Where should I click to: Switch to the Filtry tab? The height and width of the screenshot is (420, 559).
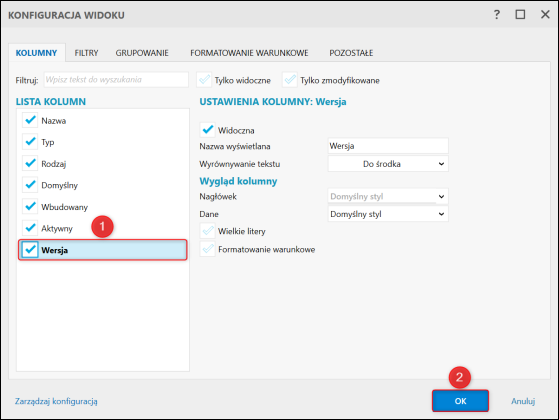click(x=86, y=53)
